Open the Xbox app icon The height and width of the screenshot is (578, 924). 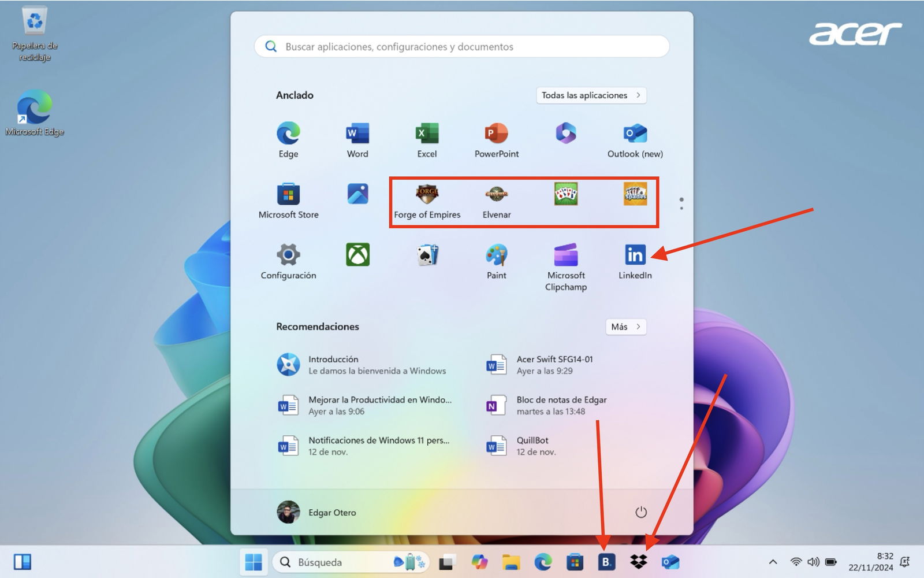[x=358, y=255]
